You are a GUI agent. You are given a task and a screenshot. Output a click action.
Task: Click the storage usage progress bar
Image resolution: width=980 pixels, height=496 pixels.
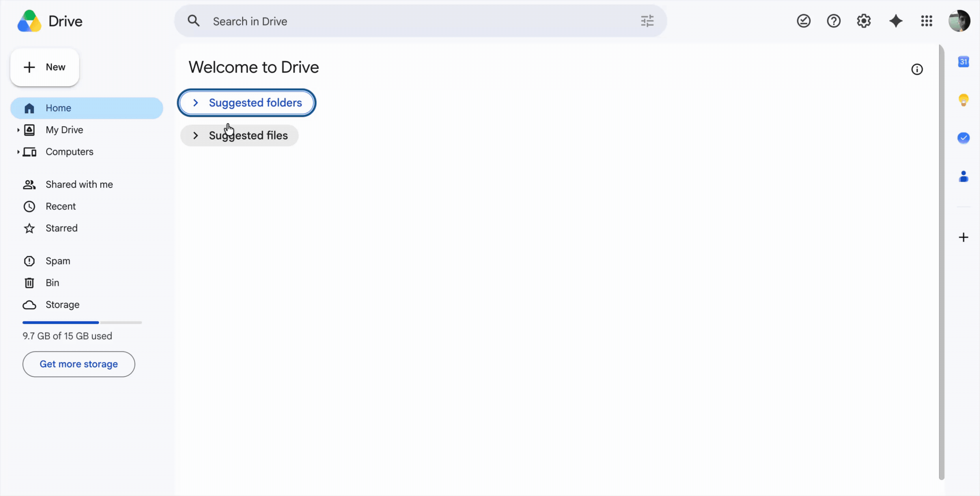(x=82, y=322)
